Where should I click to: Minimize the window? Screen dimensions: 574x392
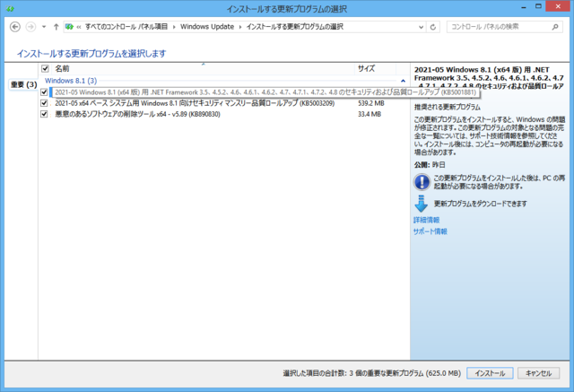tap(524, 6)
